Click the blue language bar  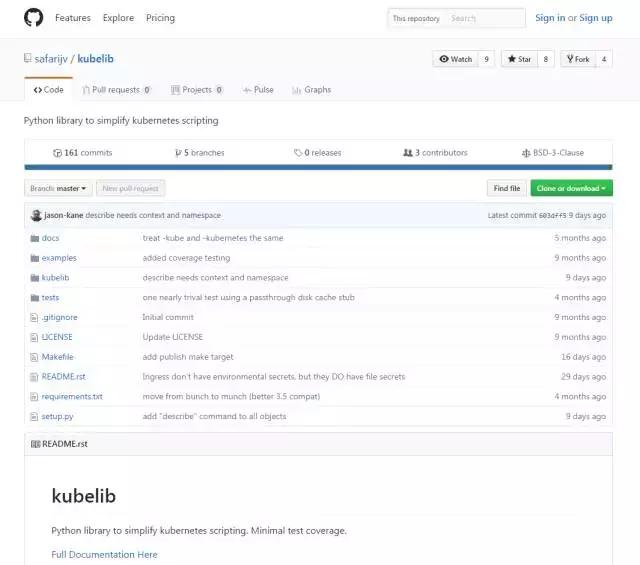[x=318, y=167]
